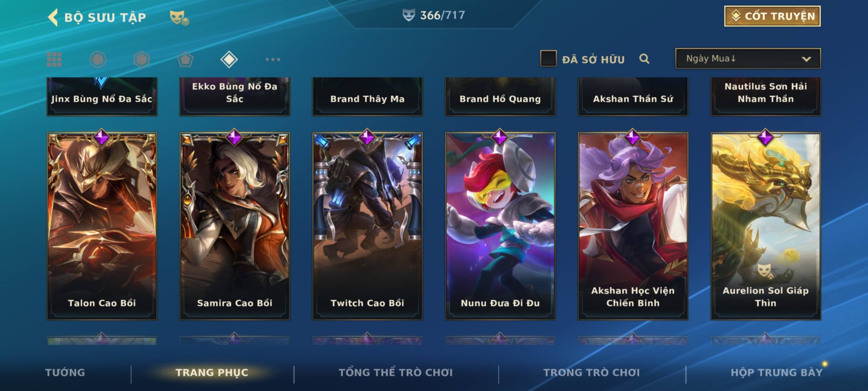This screenshot has width=868, height=391.
Task: Select the octagon rarity filter icon
Action: (x=98, y=59)
